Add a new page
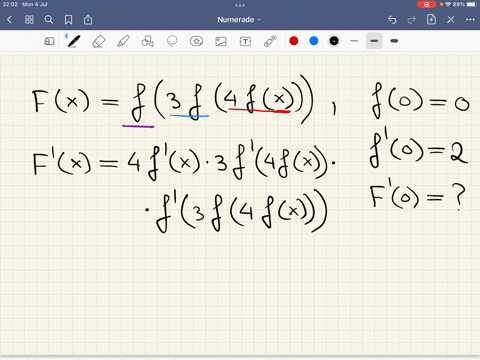This screenshot has width=480, height=360. pos(431,20)
